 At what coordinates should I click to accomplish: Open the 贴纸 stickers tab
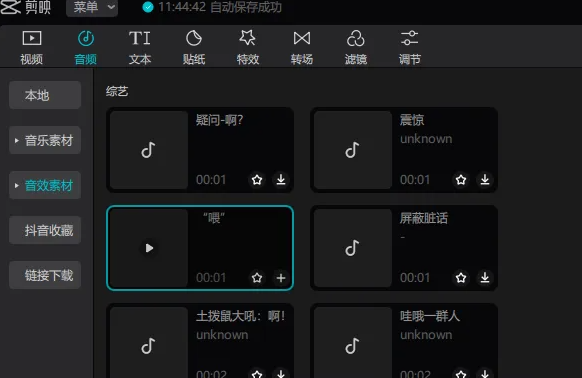pyautogui.click(x=194, y=48)
